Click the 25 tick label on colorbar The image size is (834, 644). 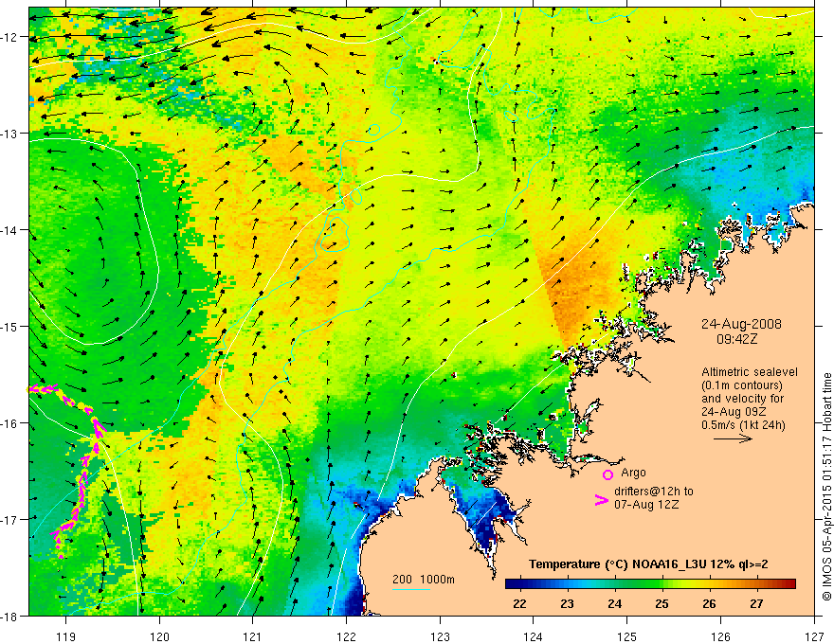(x=662, y=603)
